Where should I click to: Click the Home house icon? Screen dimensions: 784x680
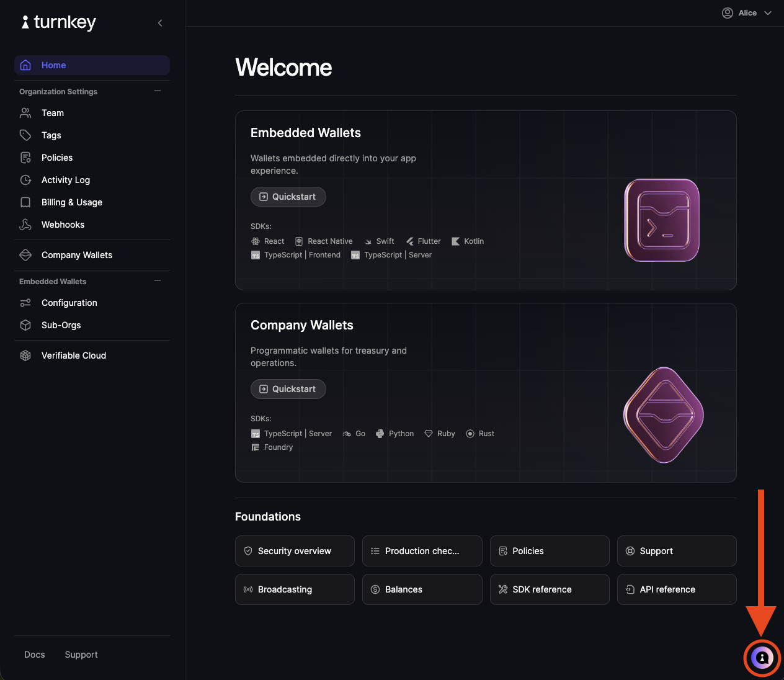click(25, 65)
